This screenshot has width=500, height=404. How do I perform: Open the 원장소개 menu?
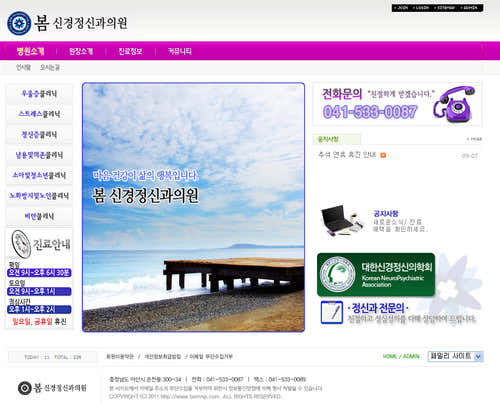point(81,51)
